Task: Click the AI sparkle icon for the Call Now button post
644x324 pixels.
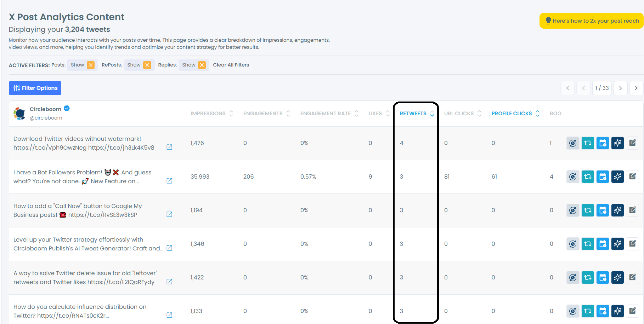Action: (x=617, y=210)
